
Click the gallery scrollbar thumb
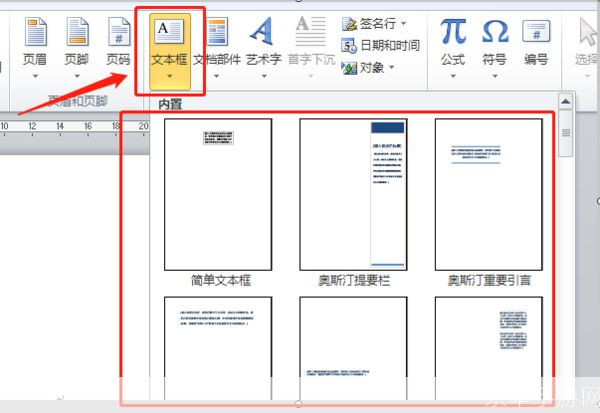pyautogui.click(x=566, y=133)
